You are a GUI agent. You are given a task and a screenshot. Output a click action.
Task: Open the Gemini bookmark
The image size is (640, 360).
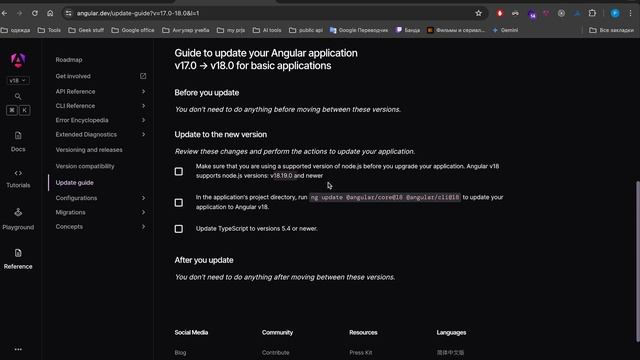coord(505,30)
